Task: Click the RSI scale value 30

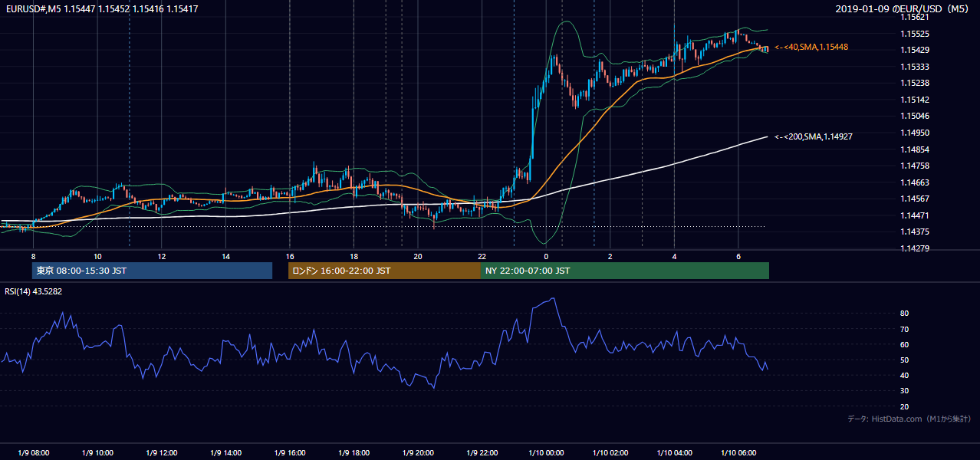Action: [905, 391]
